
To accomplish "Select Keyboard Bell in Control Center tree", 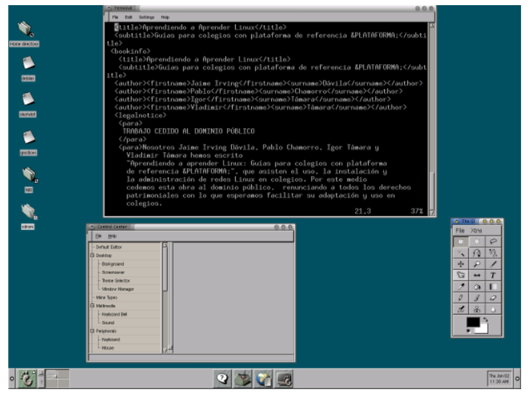I will coord(115,314).
